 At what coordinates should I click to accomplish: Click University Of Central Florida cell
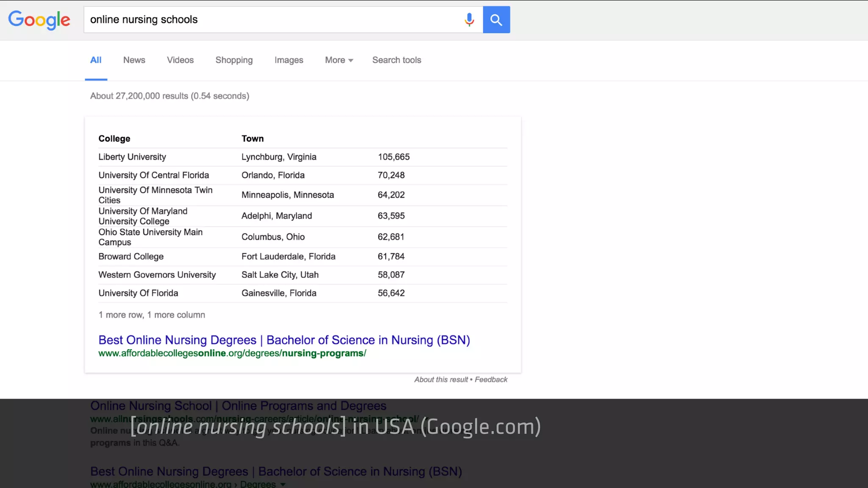pos(153,175)
